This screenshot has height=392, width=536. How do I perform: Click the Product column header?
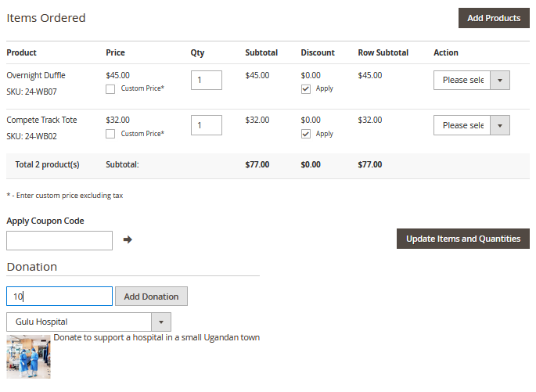[x=21, y=52]
